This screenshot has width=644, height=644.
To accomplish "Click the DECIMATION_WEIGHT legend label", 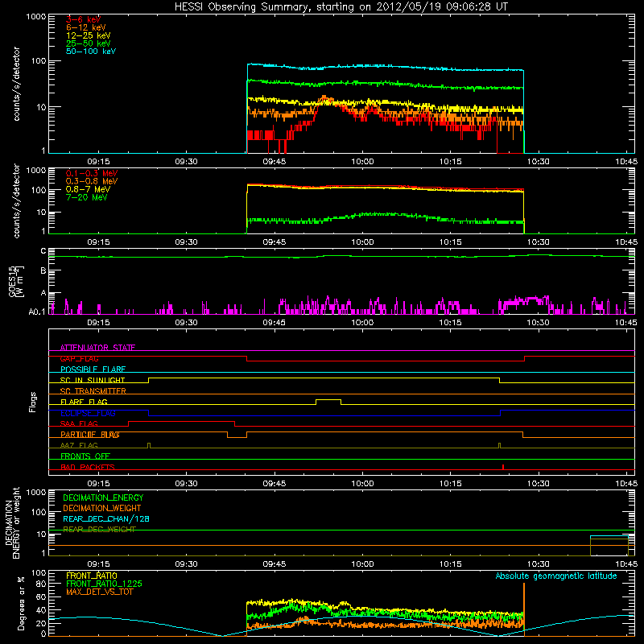I will (x=102, y=508).
